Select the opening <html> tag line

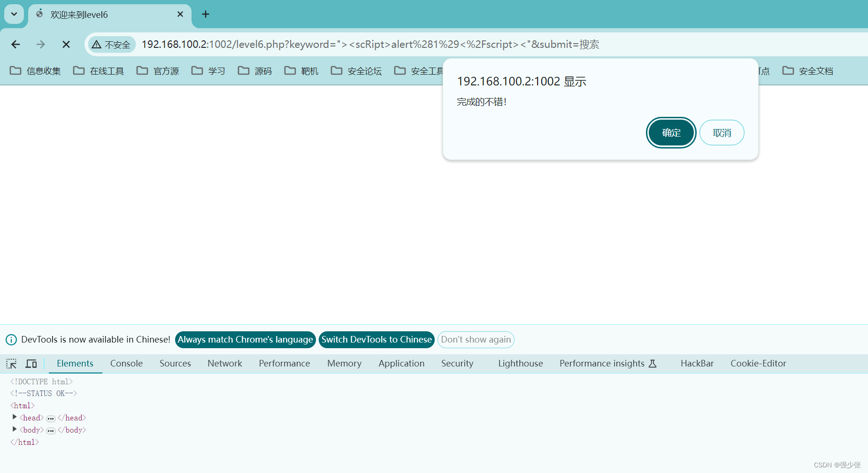22,405
